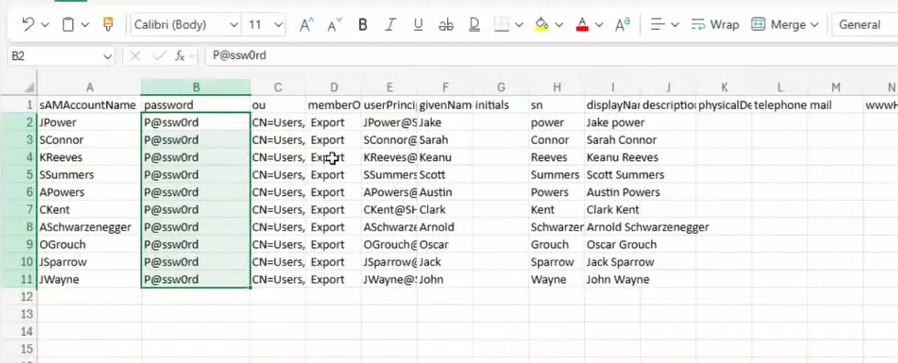Click the Export cell in SConnor row
The image size is (898, 363).
tap(334, 140)
